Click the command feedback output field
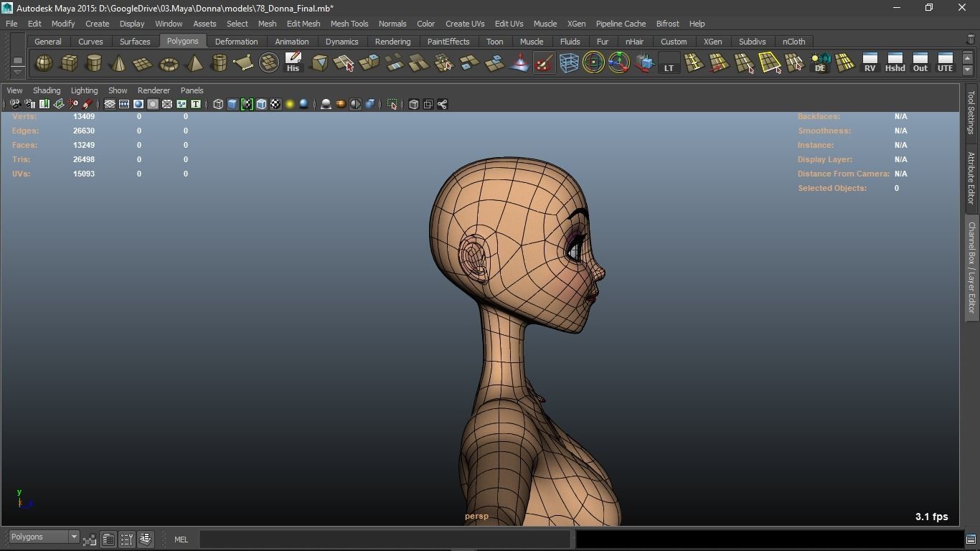Screen dimensions: 980x551 coord(769,540)
